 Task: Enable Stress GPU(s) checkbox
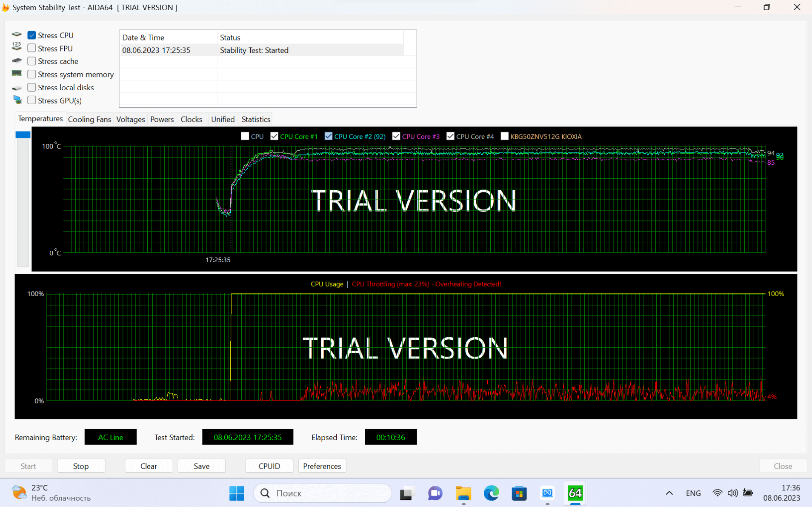31,100
